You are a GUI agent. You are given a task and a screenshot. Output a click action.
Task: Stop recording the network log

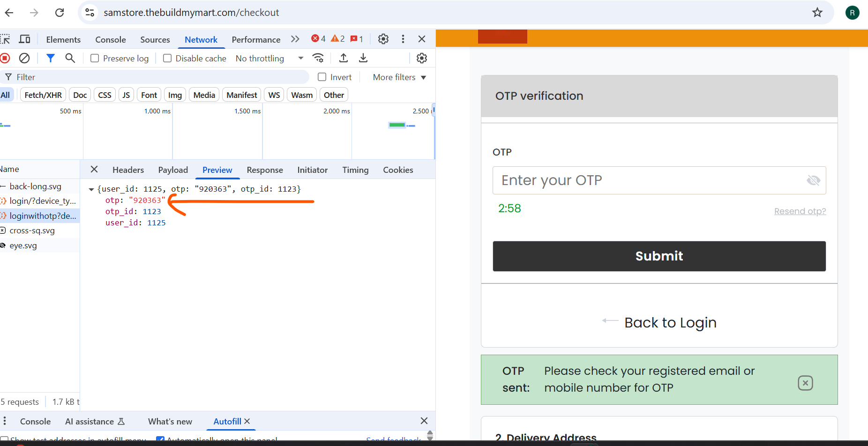[x=5, y=58]
